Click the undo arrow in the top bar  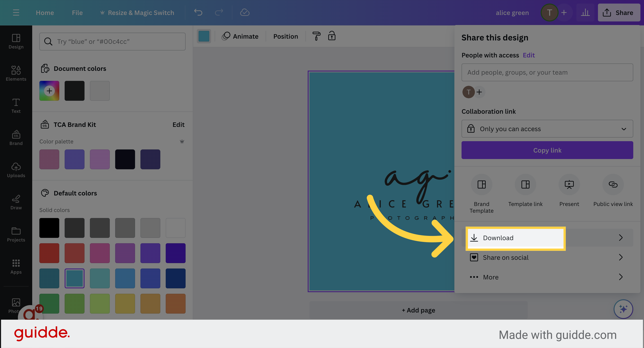(x=198, y=12)
